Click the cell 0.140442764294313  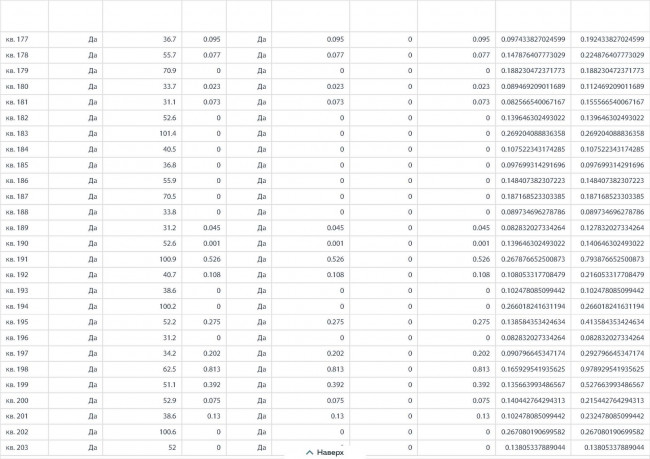pyautogui.click(x=533, y=401)
